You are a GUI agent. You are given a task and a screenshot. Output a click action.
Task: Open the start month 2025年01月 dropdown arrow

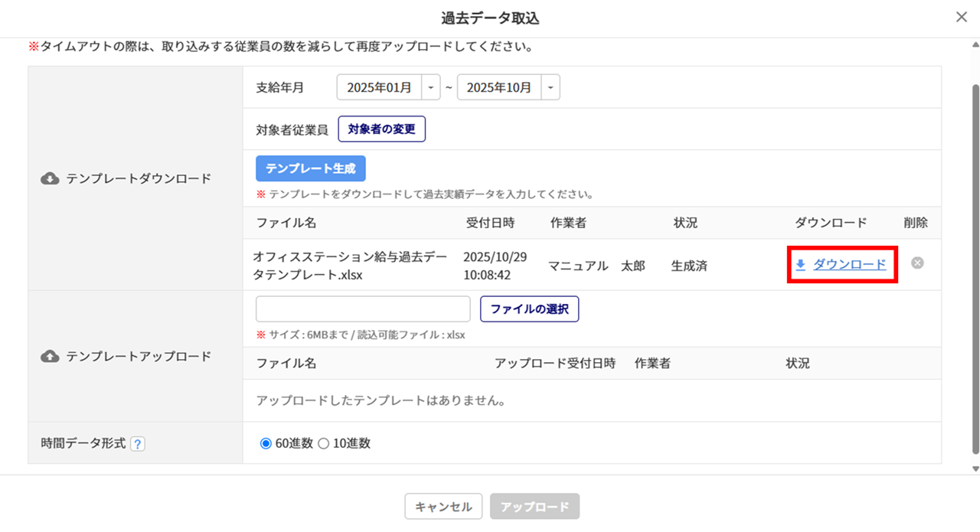coord(431,87)
